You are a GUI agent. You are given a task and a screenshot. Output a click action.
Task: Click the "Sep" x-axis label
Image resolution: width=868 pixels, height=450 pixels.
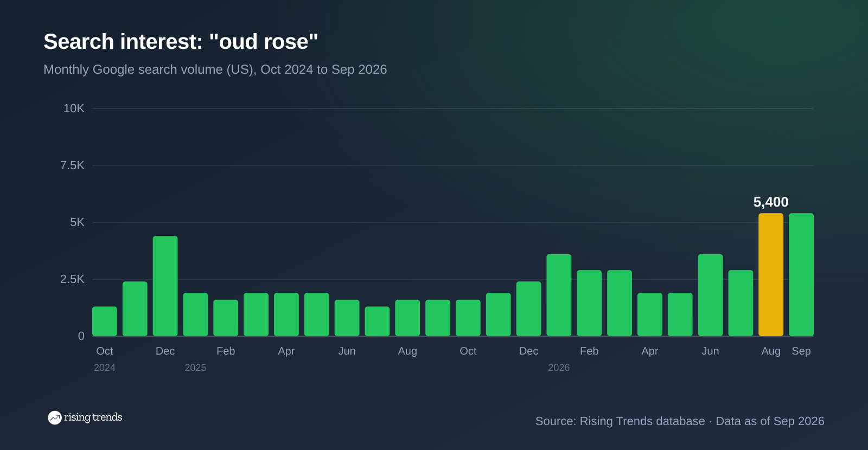(801, 351)
